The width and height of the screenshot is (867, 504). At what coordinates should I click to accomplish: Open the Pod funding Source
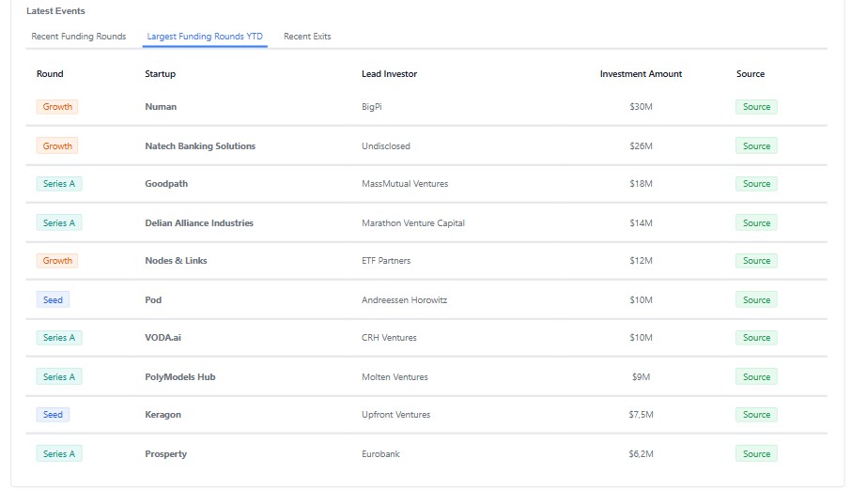(x=756, y=300)
